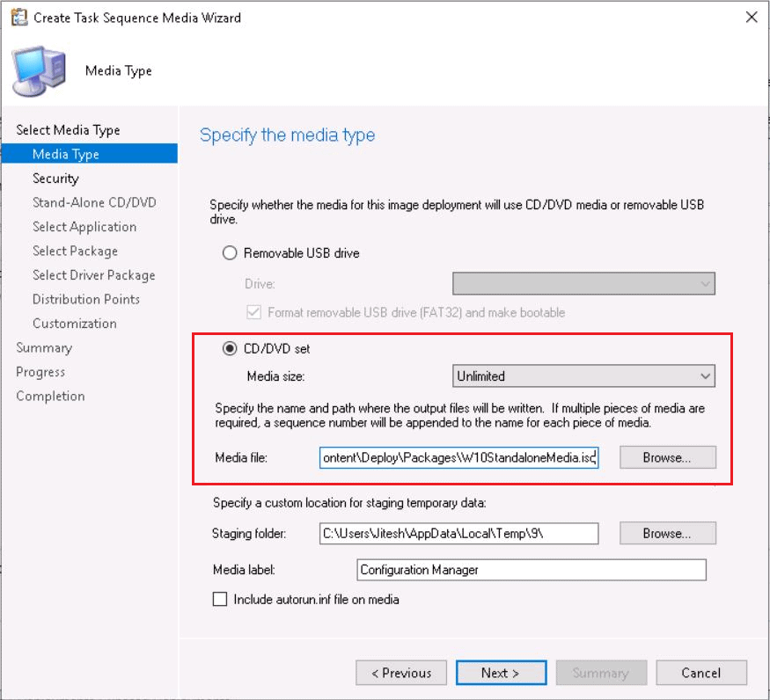The image size is (770, 700).
Task: Go to the Security wizard step
Action: pos(55,179)
